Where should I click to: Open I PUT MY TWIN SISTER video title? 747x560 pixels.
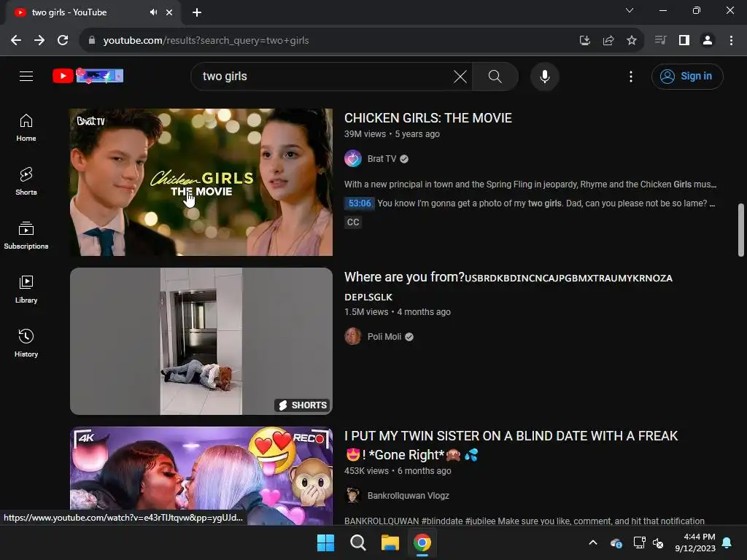pyautogui.click(x=511, y=446)
